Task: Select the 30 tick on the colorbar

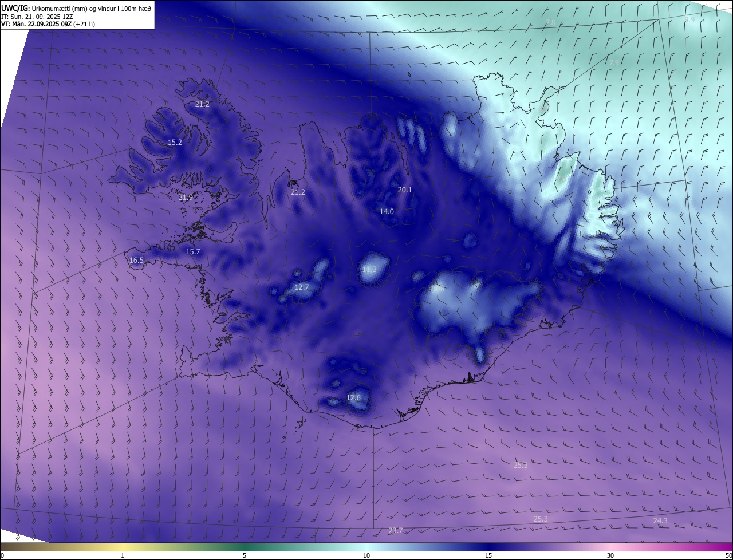Action: tap(610, 555)
